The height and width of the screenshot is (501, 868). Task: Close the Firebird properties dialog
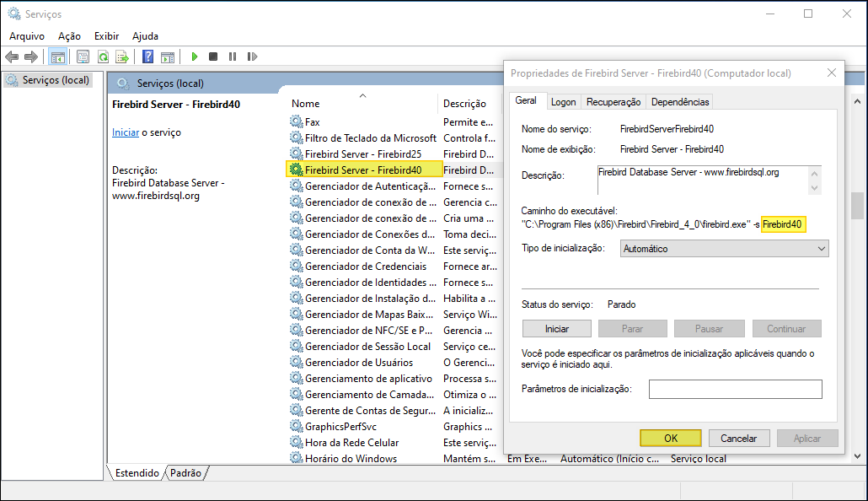(831, 73)
